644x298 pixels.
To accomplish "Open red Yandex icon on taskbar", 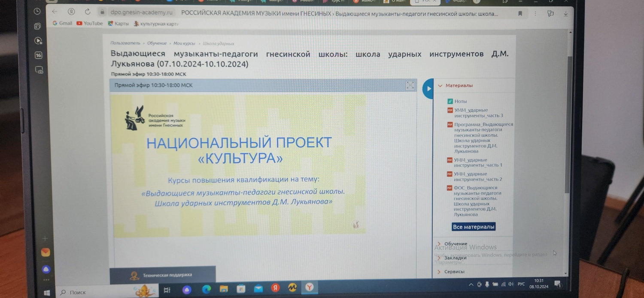I will [x=275, y=288].
